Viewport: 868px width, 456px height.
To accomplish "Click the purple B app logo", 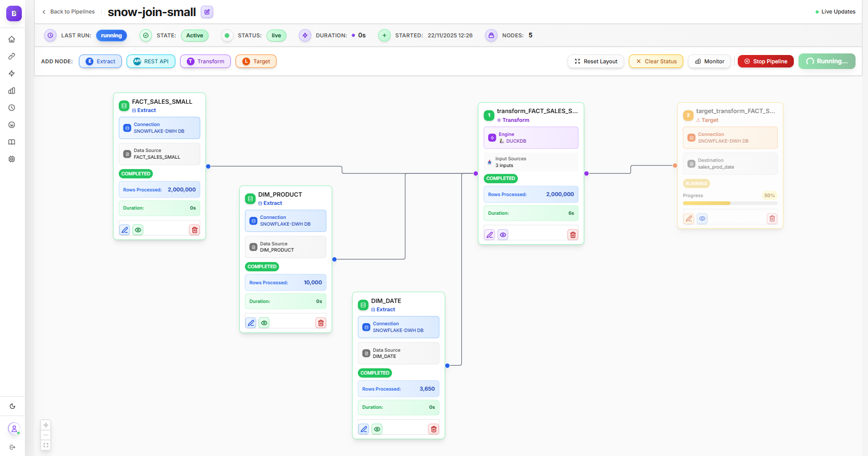I will [x=14, y=13].
